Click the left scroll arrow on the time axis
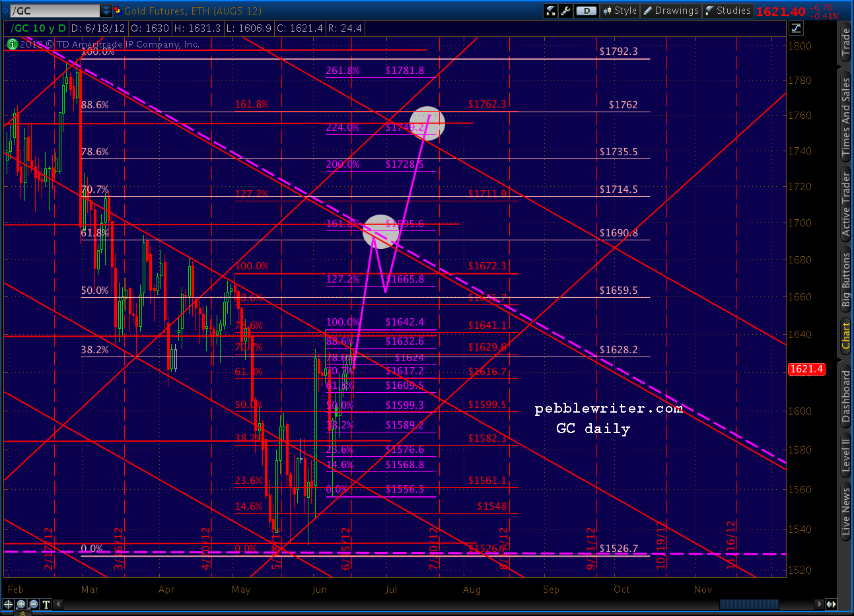Image resolution: width=854 pixels, height=616 pixels. [x=58, y=604]
